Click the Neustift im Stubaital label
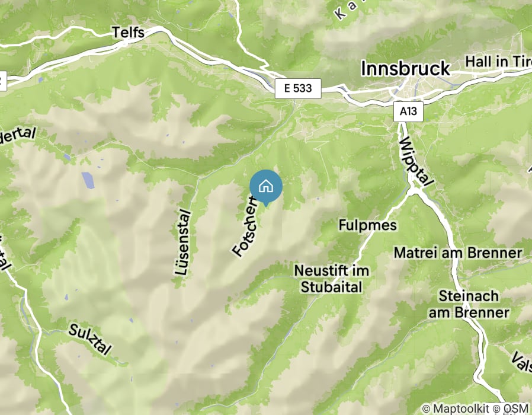The width and height of the screenshot is (532, 415). pyautogui.click(x=332, y=279)
